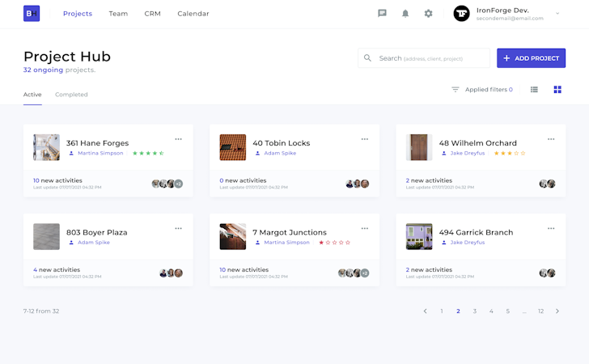Image resolution: width=589 pixels, height=364 pixels.
Task: Click Jake Dreyfus on 494 Garrick Branch
Action: [x=468, y=243]
